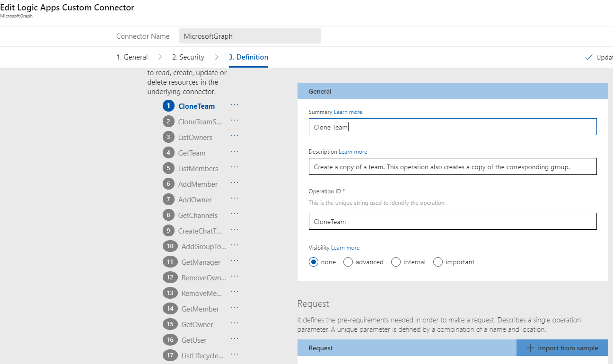Click the General section header
This screenshot has height=364, width=613.
point(453,91)
